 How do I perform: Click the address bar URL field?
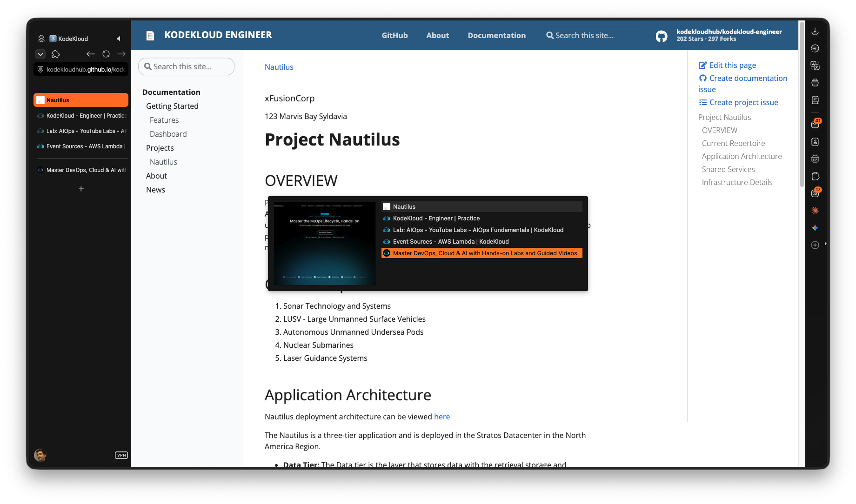[81, 69]
